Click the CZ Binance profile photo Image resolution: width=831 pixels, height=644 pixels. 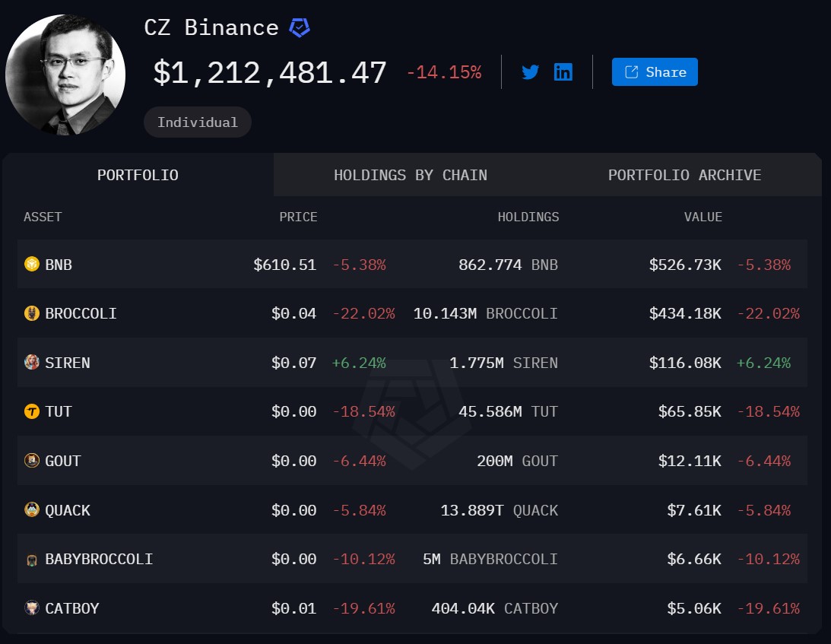[65, 75]
